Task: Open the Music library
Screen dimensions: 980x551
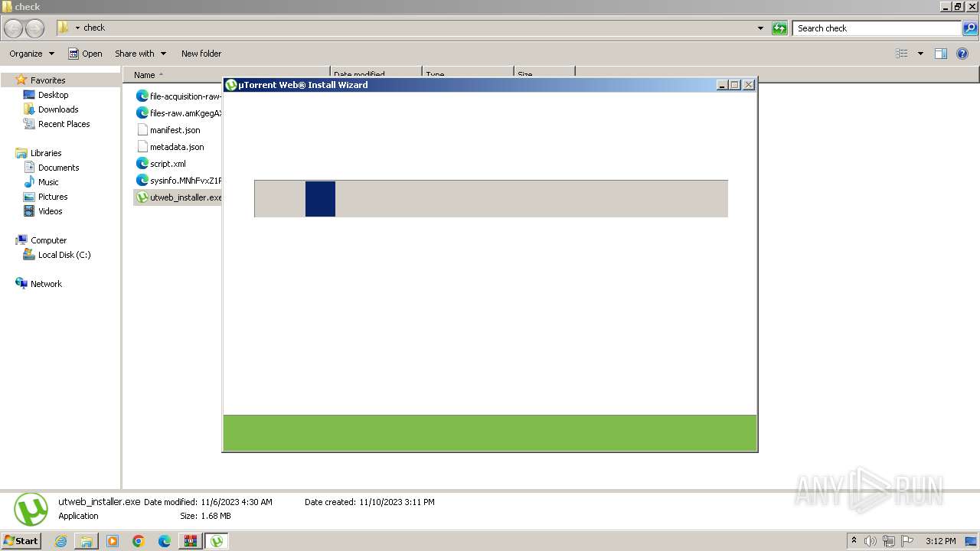Action: point(48,182)
